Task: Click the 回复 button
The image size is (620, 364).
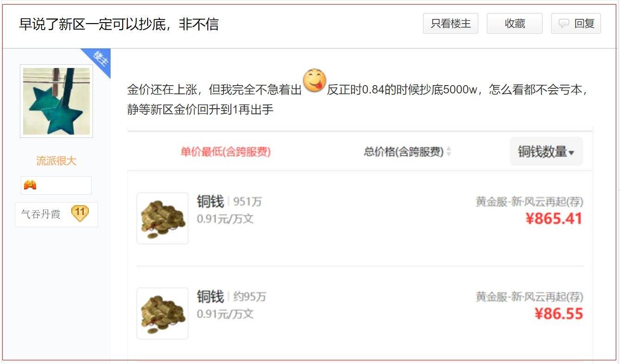Action: click(x=576, y=24)
